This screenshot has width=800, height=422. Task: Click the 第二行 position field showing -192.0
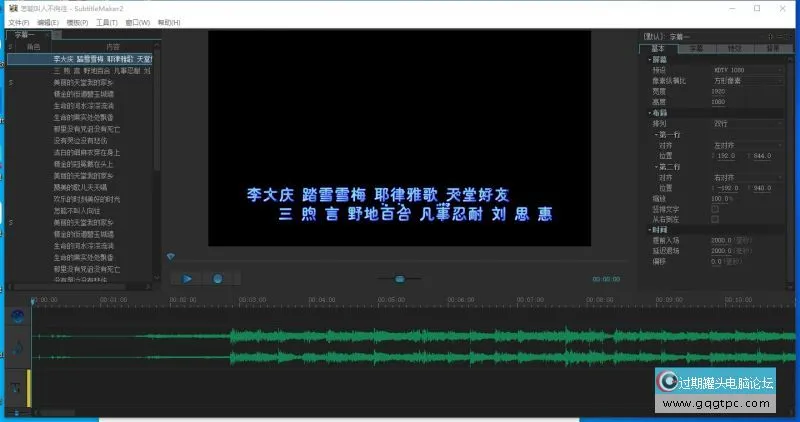(x=727, y=188)
